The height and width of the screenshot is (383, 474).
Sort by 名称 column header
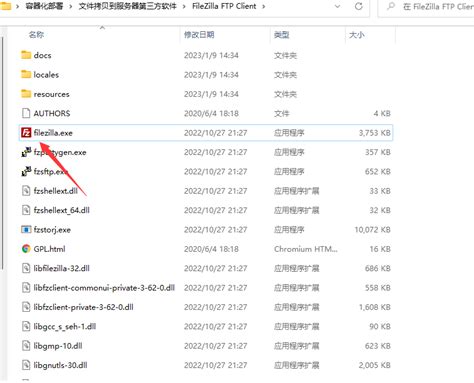[36, 34]
